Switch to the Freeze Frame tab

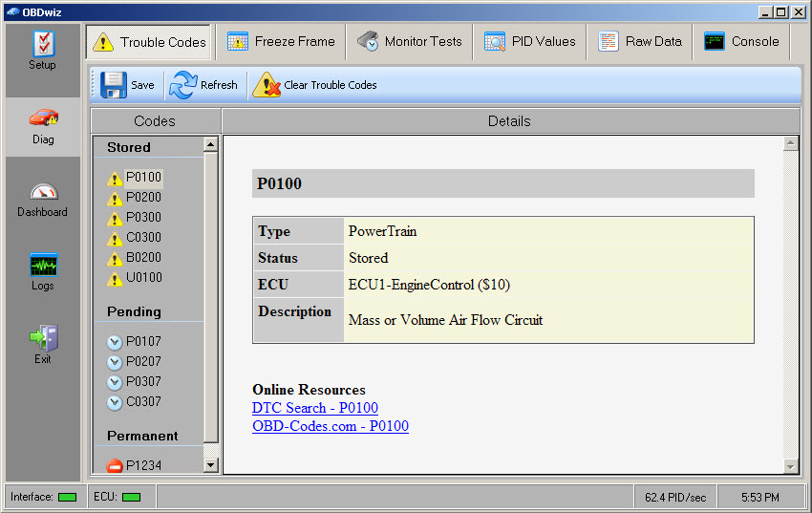281,42
